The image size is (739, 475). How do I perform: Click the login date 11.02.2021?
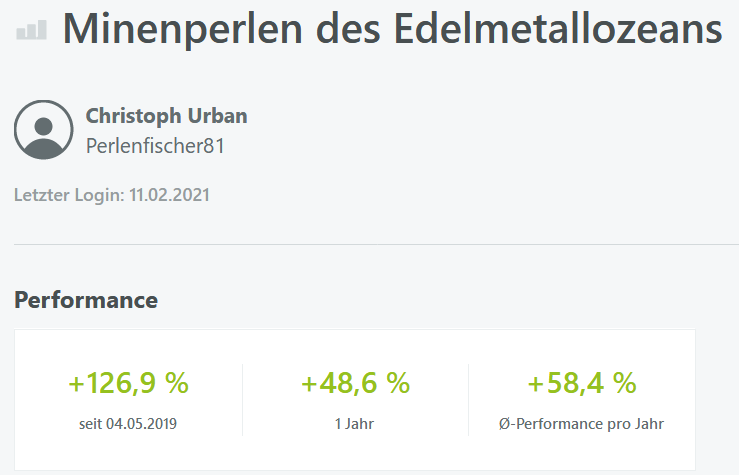169,194
